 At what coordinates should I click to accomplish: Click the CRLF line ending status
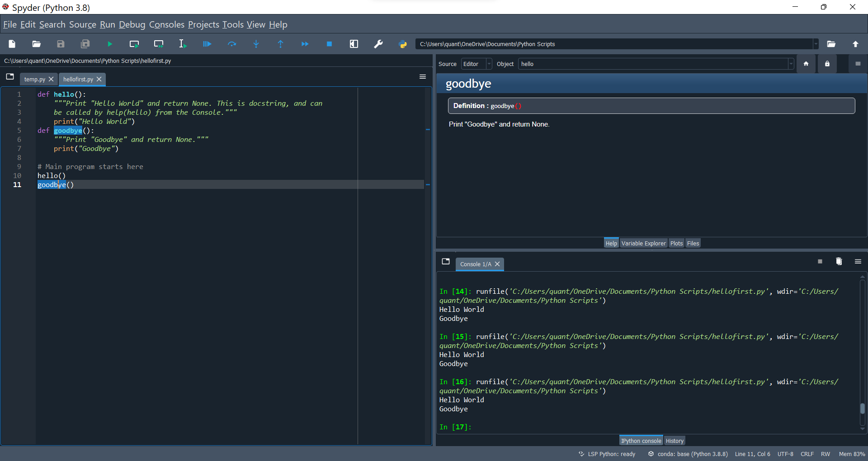coord(807,454)
